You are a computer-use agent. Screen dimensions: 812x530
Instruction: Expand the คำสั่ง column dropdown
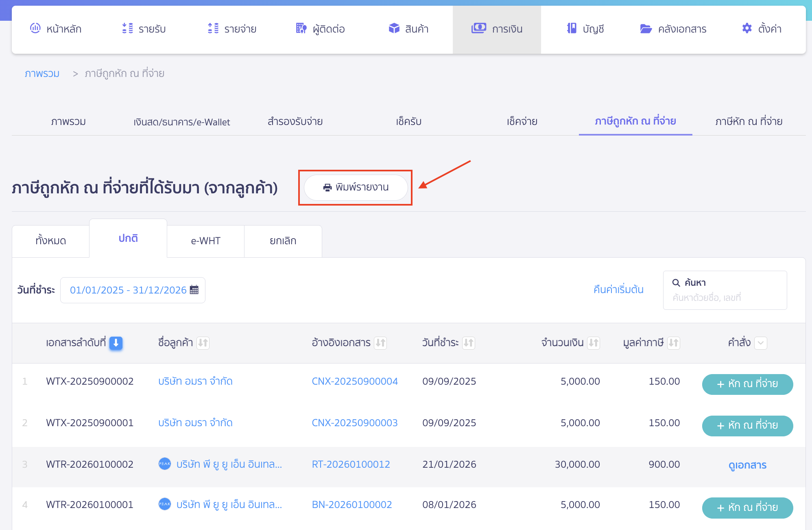760,343
